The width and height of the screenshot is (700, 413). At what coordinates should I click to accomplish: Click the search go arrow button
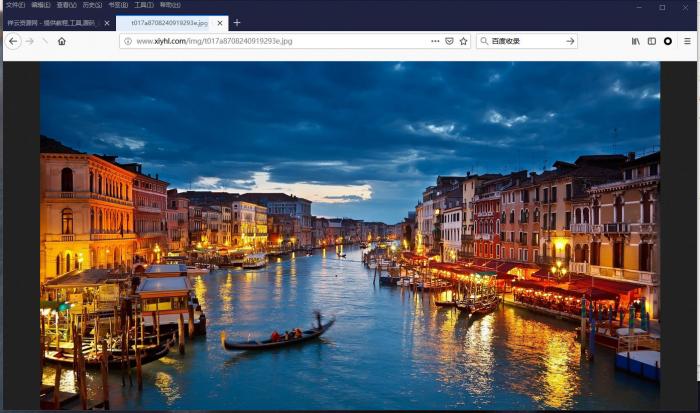pyautogui.click(x=570, y=41)
